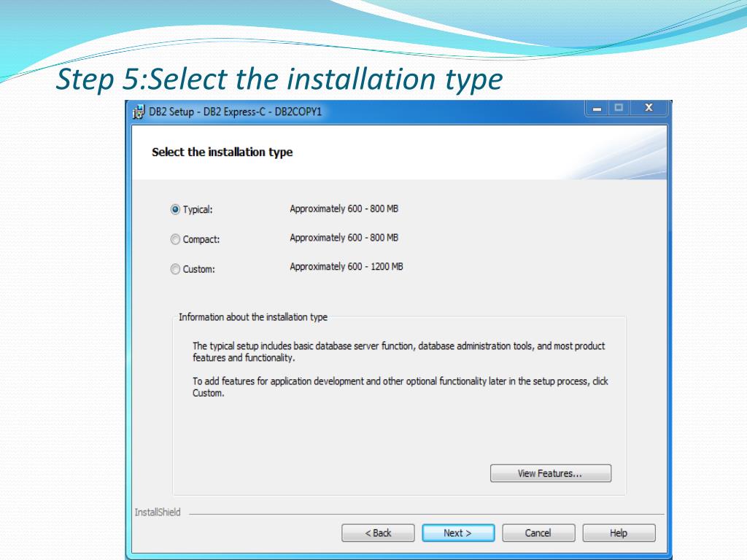This screenshot has height=560, width=747.
Task: Click the 'Step 5:Select the installation type' slide title
Action: (x=279, y=79)
